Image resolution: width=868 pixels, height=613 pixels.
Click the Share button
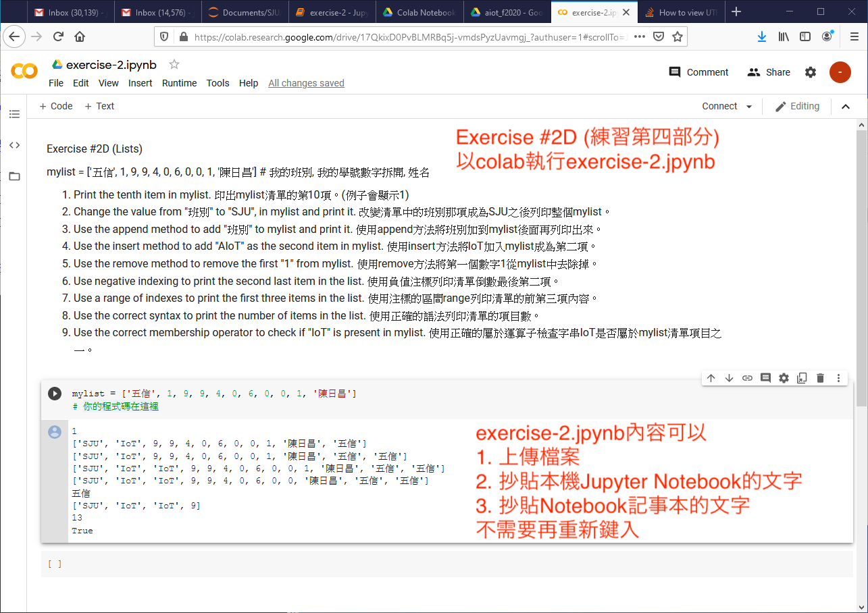click(769, 72)
